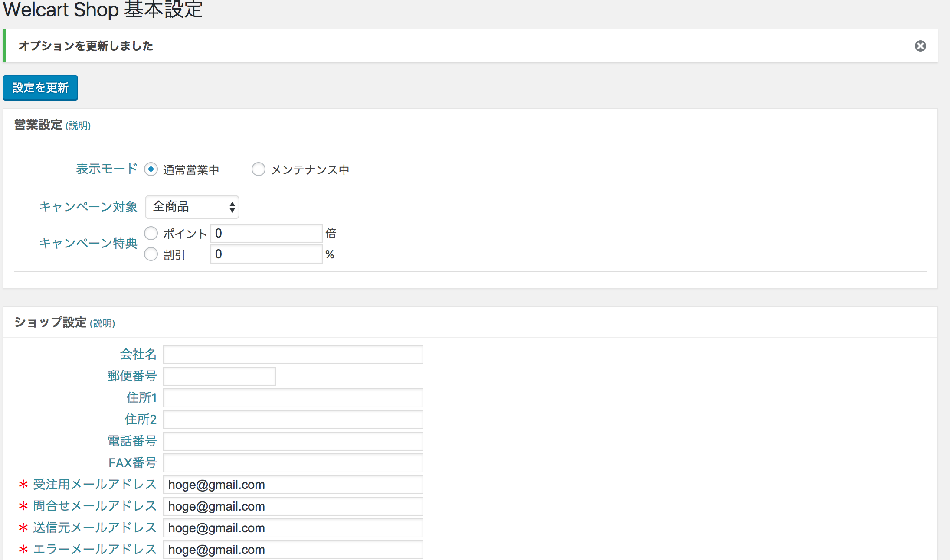This screenshot has width=950, height=560.
Task: Click the エラーメールアドレス label
Action: 95,549
